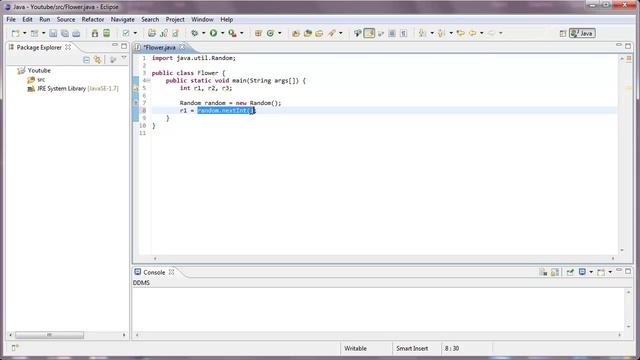640x360 pixels.
Task: Click Display Selected Console monitor icon
Action: click(x=582, y=272)
